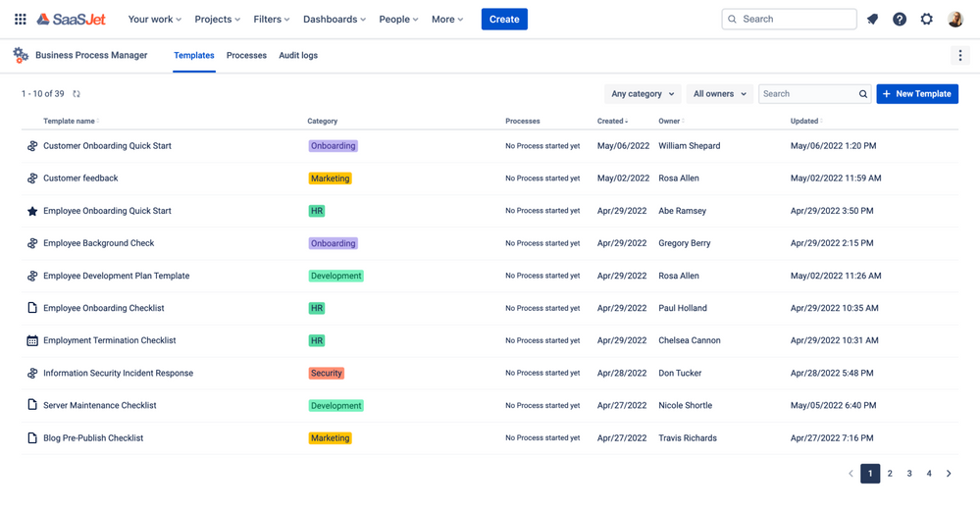Open the settings gear icon
The height and width of the screenshot is (509, 980).
(927, 20)
